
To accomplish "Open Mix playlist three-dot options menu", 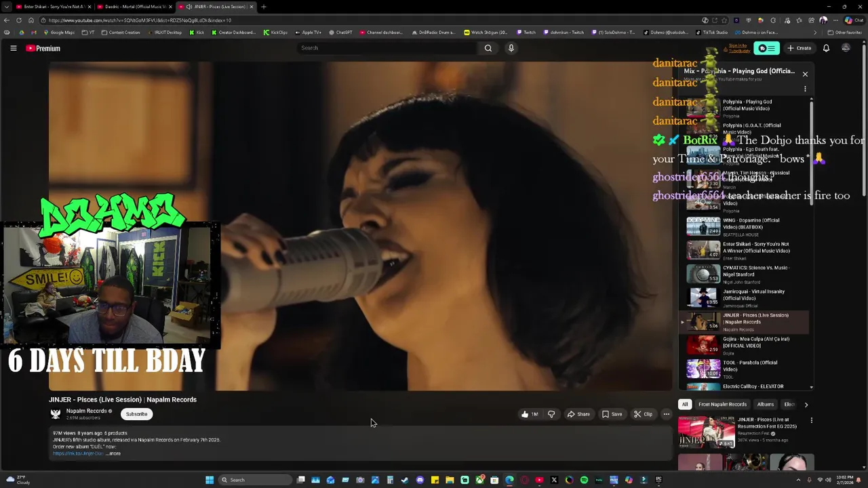I will pyautogui.click(x=805, y=89).
